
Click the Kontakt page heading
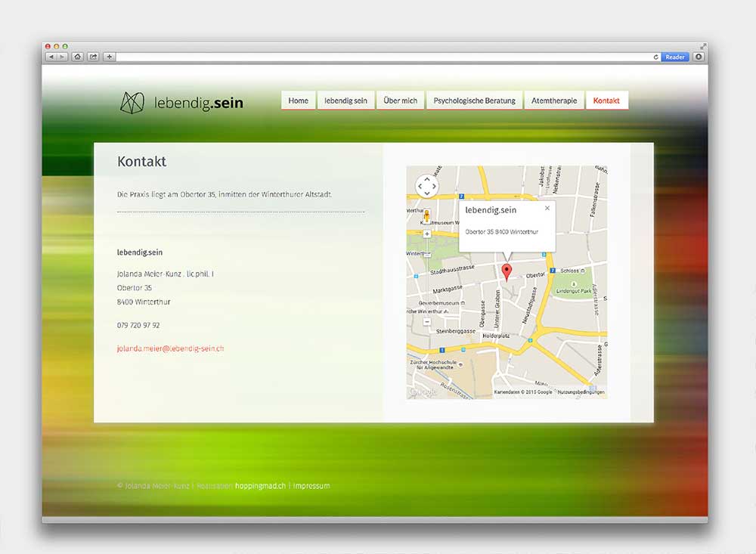pyautogui.click(x=142, y=161)
